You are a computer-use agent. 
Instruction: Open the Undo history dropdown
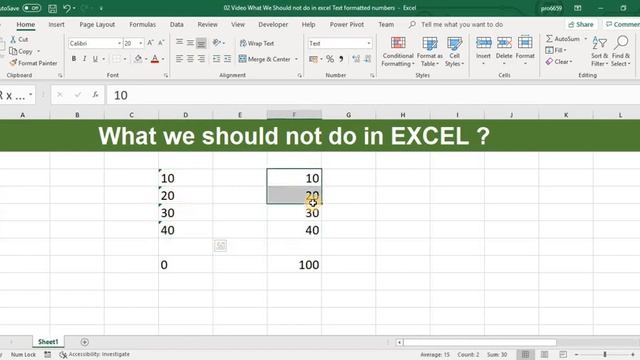[x=74, y=8]
